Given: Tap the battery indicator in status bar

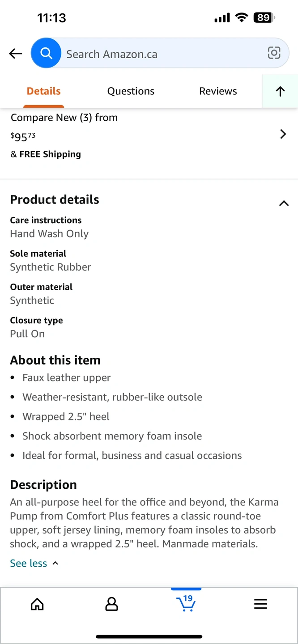Looking at the screenshot, I should click(264, 18).
